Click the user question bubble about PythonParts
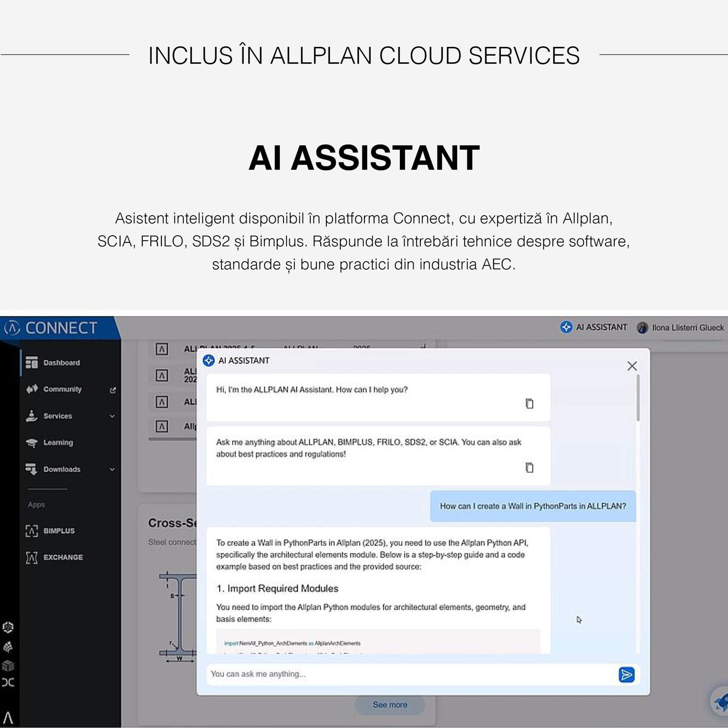This screenshot has height=728, width=728. point(533,506)
